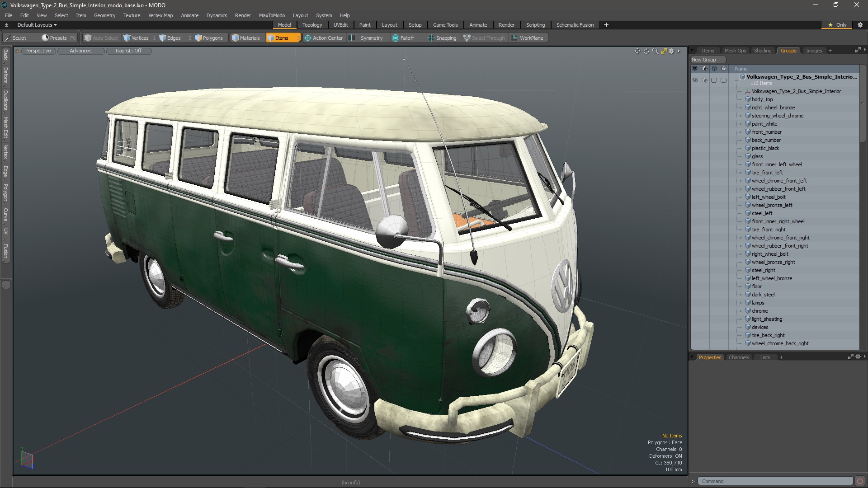Open the Default Layouts dropdown
This screenshot has height=488, width=868.
coord(37,25)
